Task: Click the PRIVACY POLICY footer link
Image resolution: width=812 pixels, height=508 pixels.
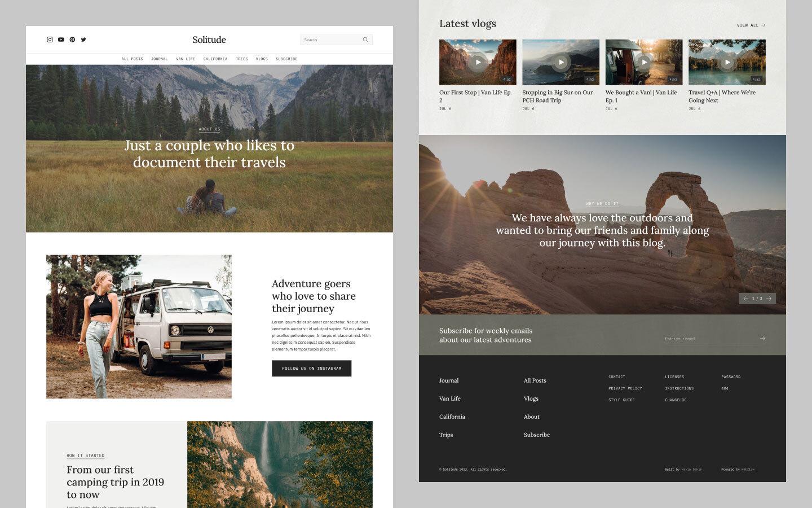Action: tap(625, 388)
